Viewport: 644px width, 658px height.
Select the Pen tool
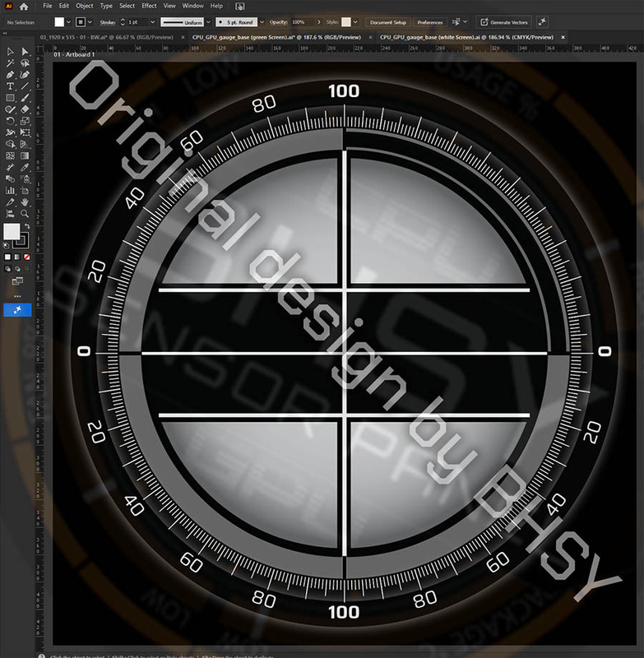10,75
